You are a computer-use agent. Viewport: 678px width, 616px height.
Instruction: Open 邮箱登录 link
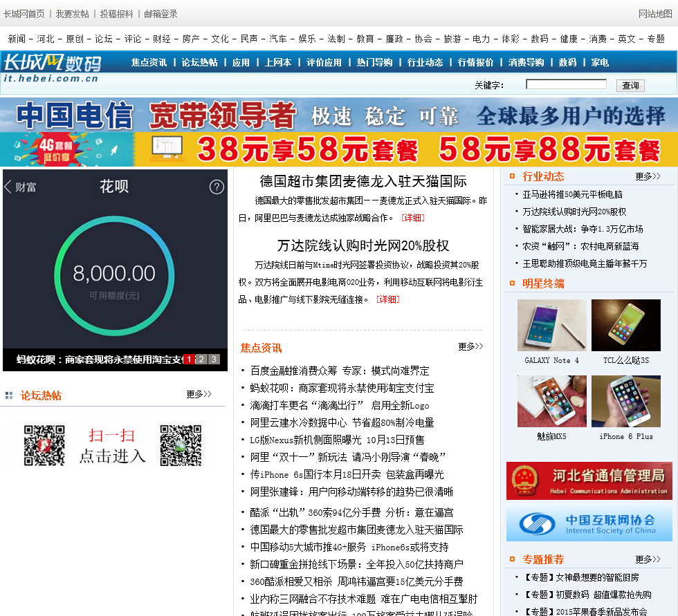click(x=161, y=14)
